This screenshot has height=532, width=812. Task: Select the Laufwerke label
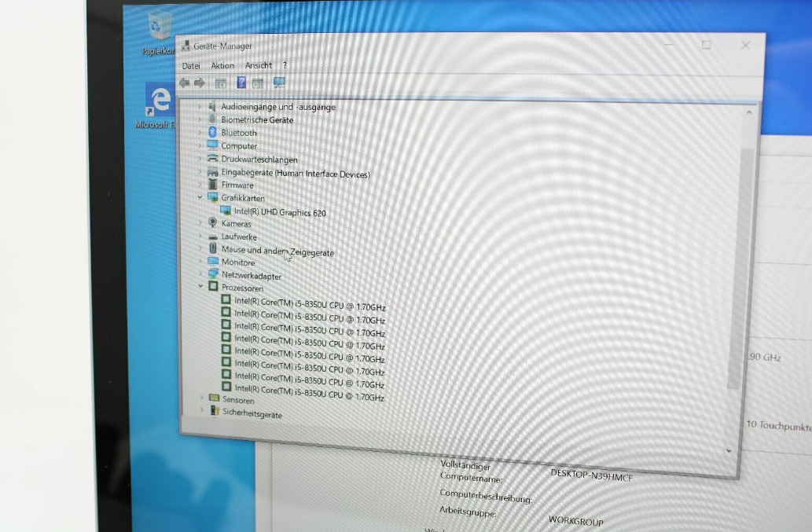tap(239, 237)
